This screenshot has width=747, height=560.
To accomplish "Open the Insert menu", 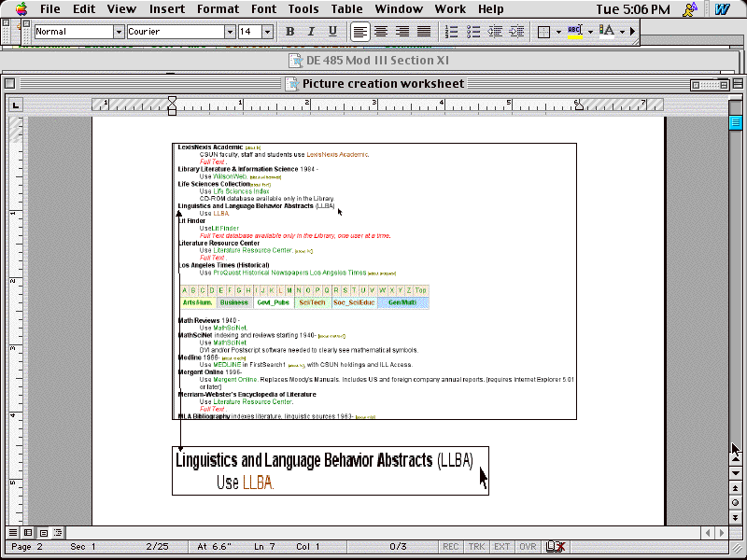I will [167, 9].
